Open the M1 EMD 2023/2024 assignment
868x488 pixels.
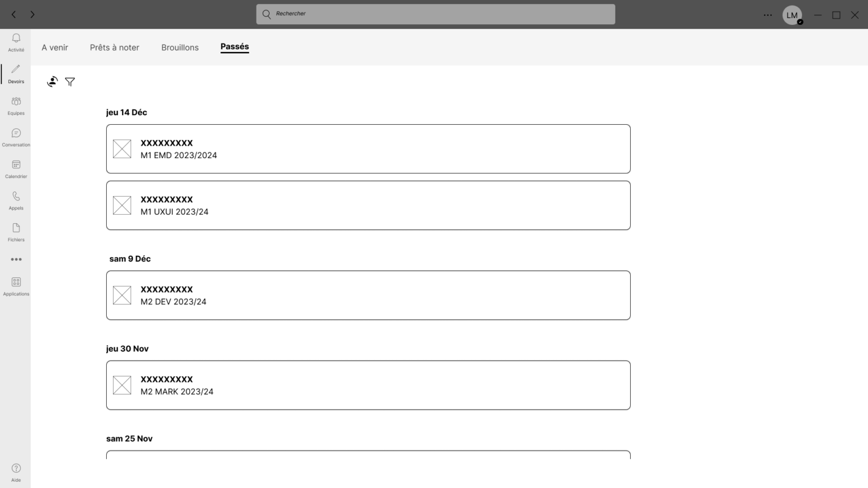[368, 149]
